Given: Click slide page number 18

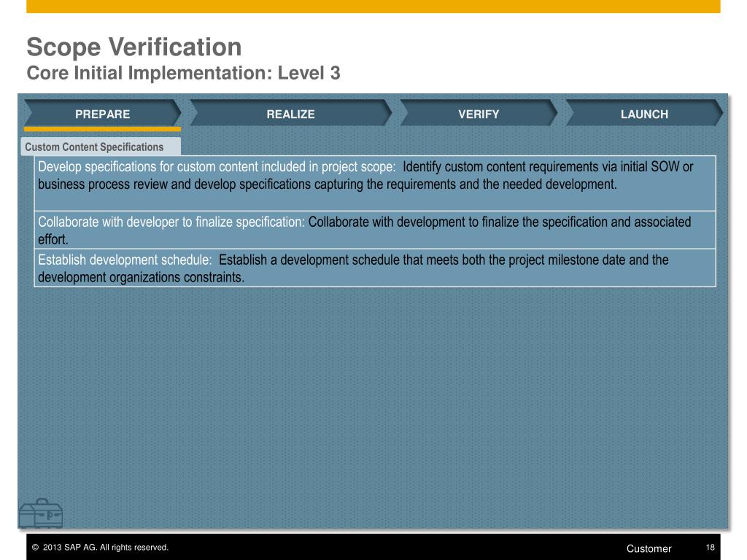Looking at the screenshot, I should point(710,548).
